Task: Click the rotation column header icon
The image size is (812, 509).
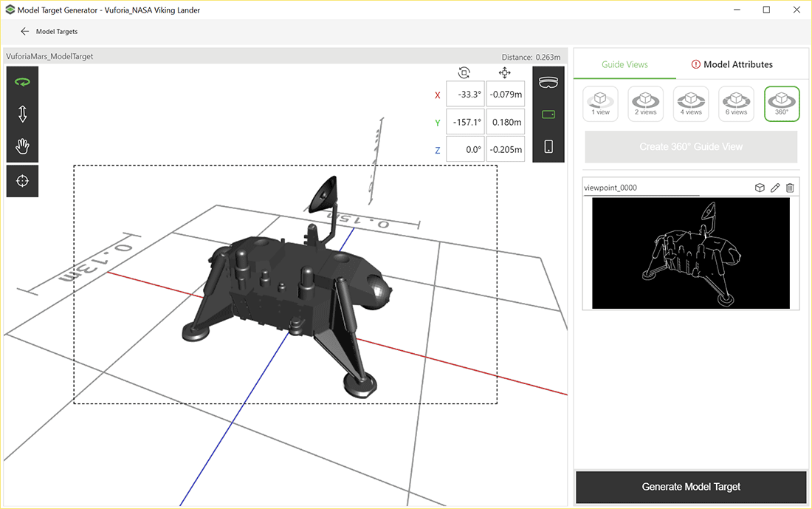Action: (x=464, y=72)
